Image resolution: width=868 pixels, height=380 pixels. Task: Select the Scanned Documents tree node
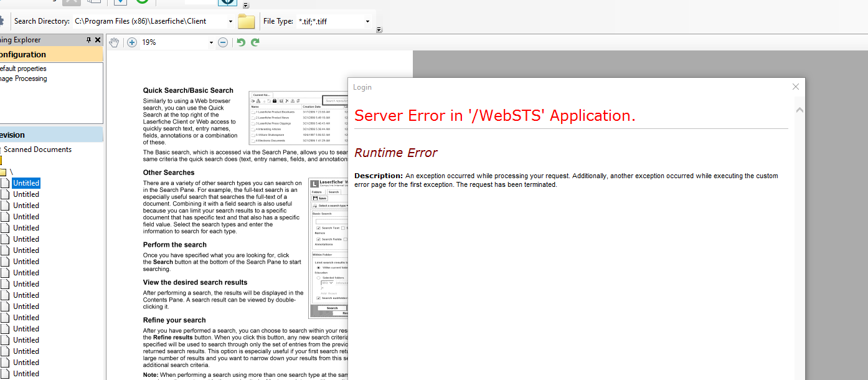pyautogui.click(x=37, y=150)
